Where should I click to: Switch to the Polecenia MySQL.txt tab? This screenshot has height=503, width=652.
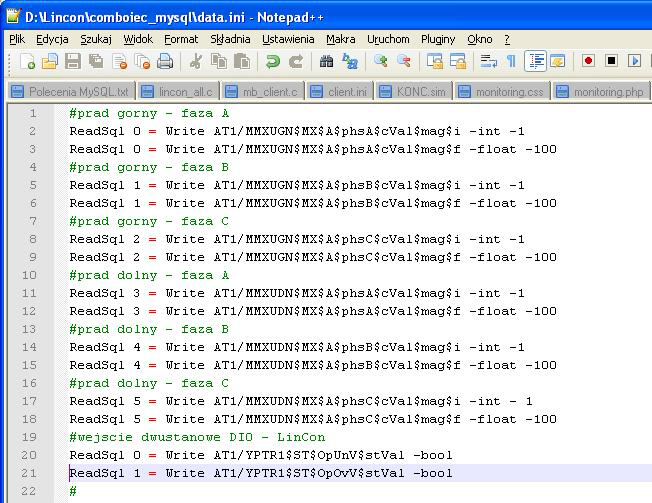coord(72,91)
